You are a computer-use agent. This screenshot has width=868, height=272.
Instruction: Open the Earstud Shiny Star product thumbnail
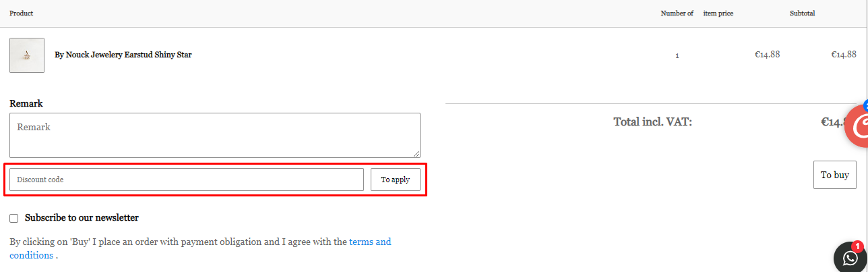(27, 55)
